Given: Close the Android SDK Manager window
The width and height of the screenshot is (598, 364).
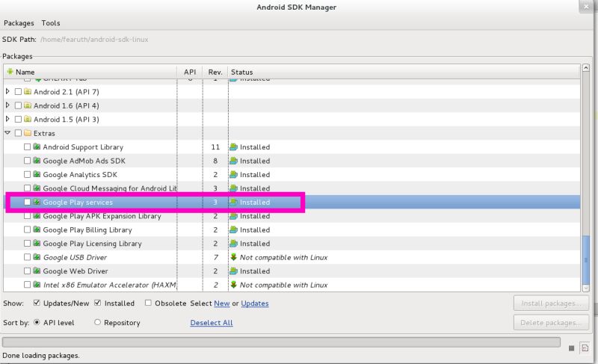Looking at the screenshot, I should tap(586, 7).
